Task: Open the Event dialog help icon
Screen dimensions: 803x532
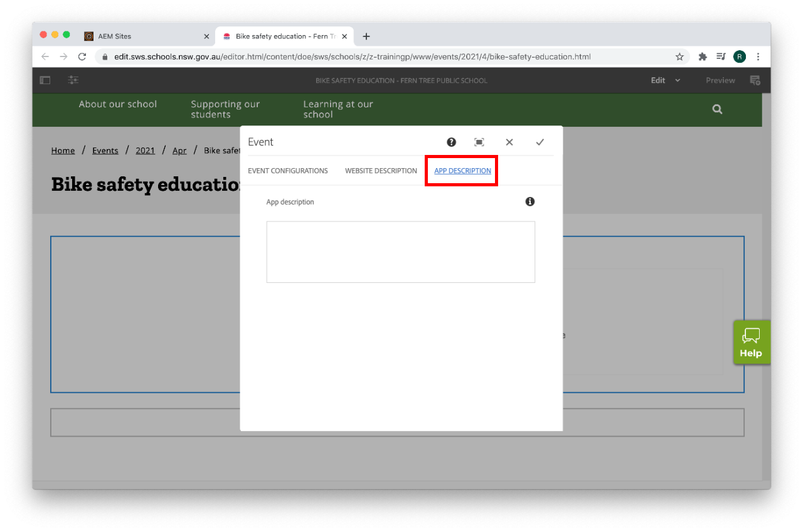Action: click(451, 142)
